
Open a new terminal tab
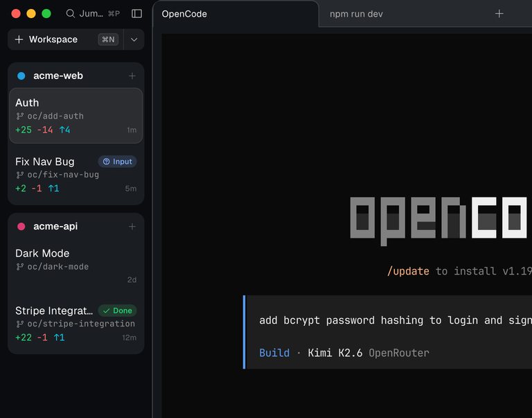click(499, 14)
